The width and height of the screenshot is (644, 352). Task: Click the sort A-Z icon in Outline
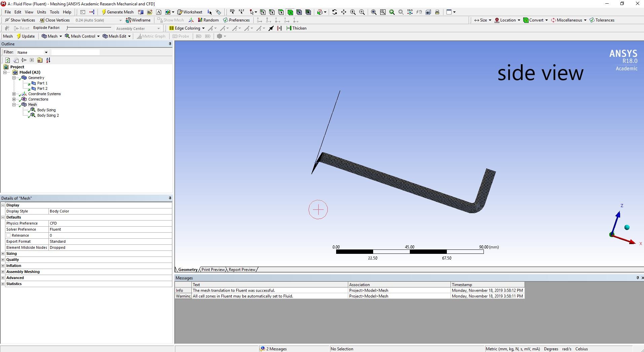point(48,60)
